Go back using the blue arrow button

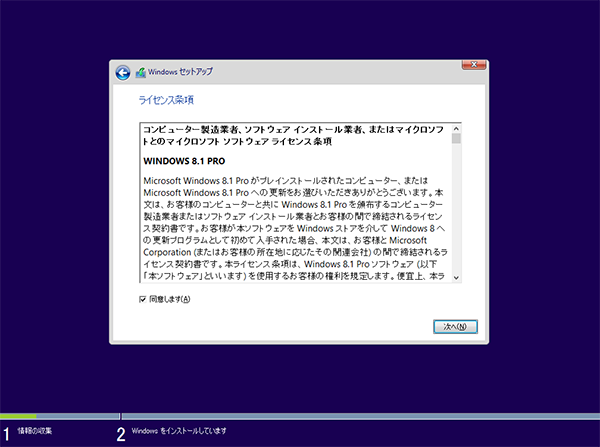tap(123, 73)
